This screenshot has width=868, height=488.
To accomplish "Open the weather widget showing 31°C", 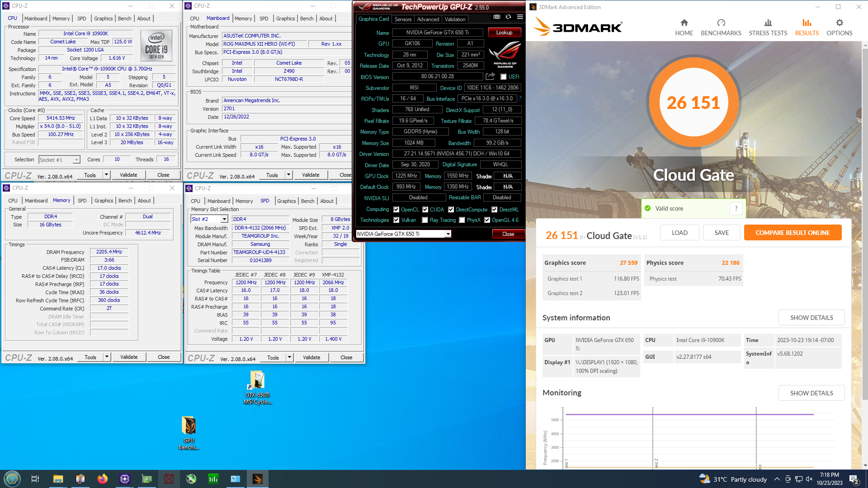I will pos(733,479).
